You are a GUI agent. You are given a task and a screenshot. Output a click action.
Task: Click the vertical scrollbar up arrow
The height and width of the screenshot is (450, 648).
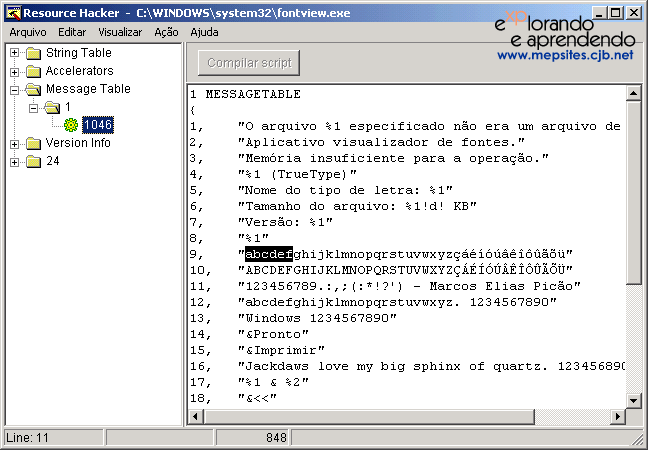[x=633, y=93]
